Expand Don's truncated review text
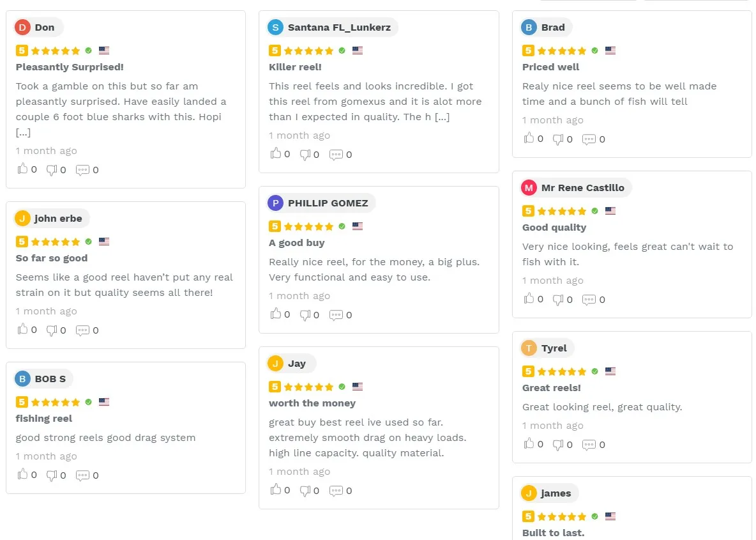The height and width of the screenshot is (540, 756). (23, 133)
